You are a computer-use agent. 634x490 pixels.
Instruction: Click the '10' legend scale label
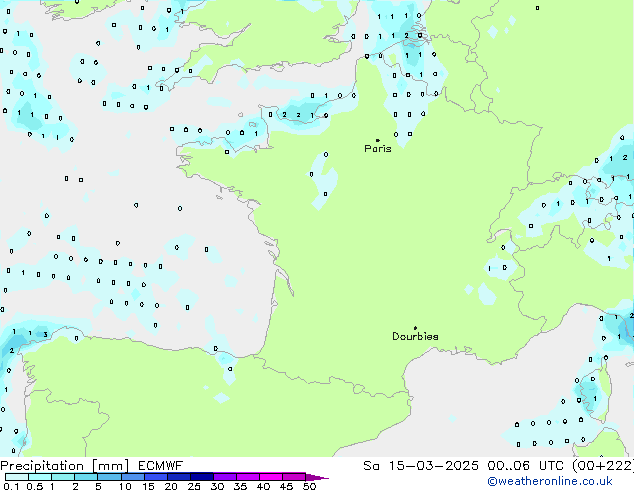point(125,486)
